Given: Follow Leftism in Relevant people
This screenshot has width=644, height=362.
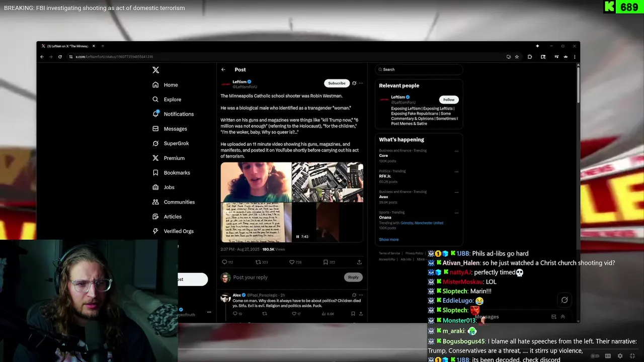Looking at the screenshot, I should tap(449, 100).
